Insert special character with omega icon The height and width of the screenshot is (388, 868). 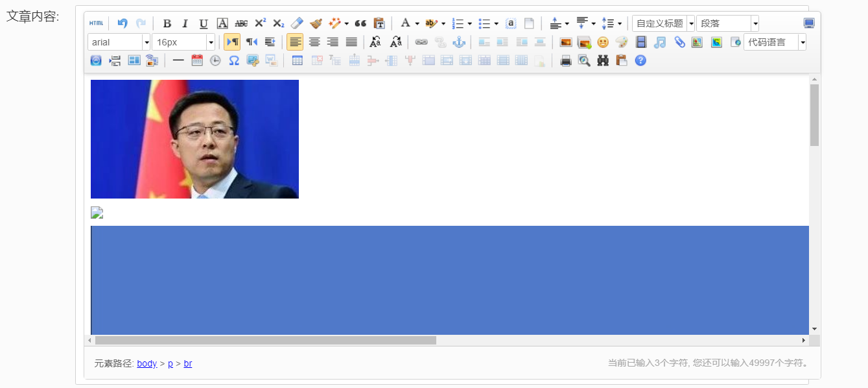point(234,60)
